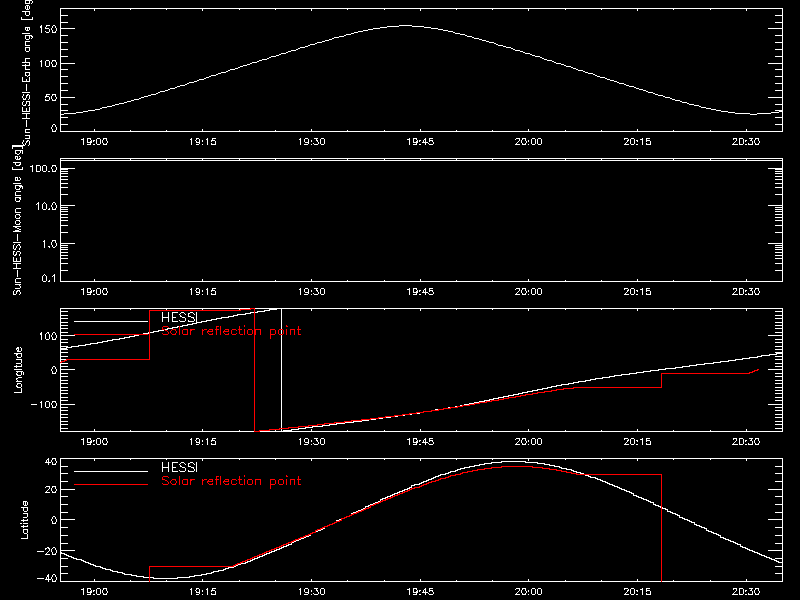Screen dimensions: 800x600
Task: Click 20:15 time label under Longitude plot
Action: pos(637,442)
